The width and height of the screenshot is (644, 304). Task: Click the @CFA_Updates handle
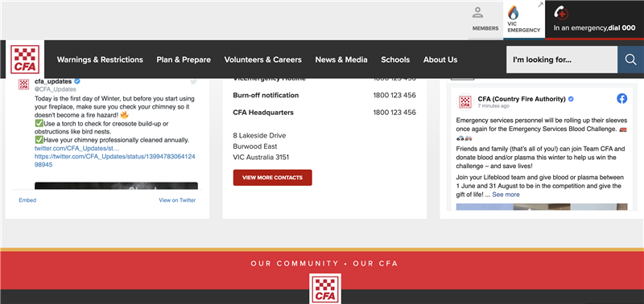55,89
